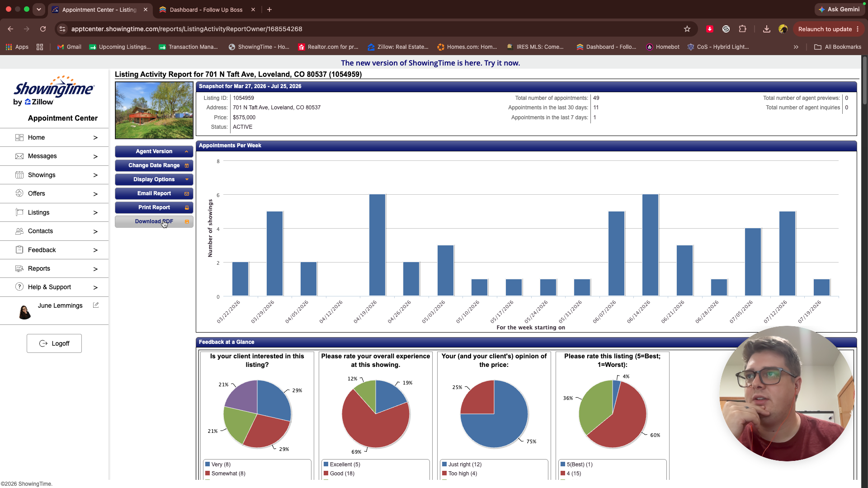
Task: Open the Zillow: Real Estate bookmark
Action: (398, 47)
